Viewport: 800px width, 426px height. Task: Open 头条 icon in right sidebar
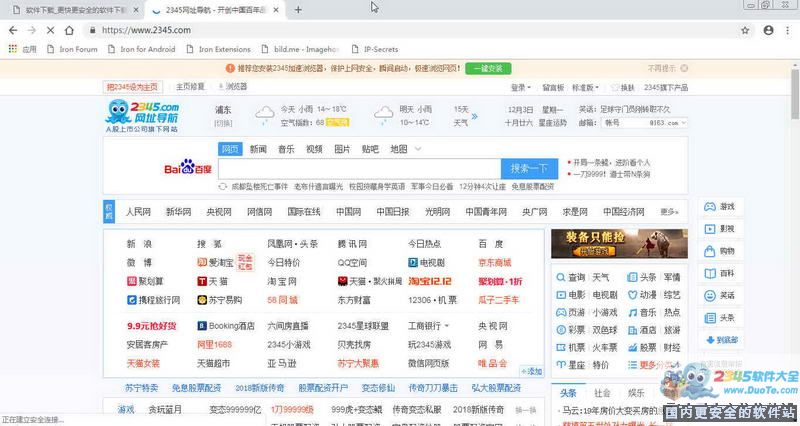click(x=710, y=318)
